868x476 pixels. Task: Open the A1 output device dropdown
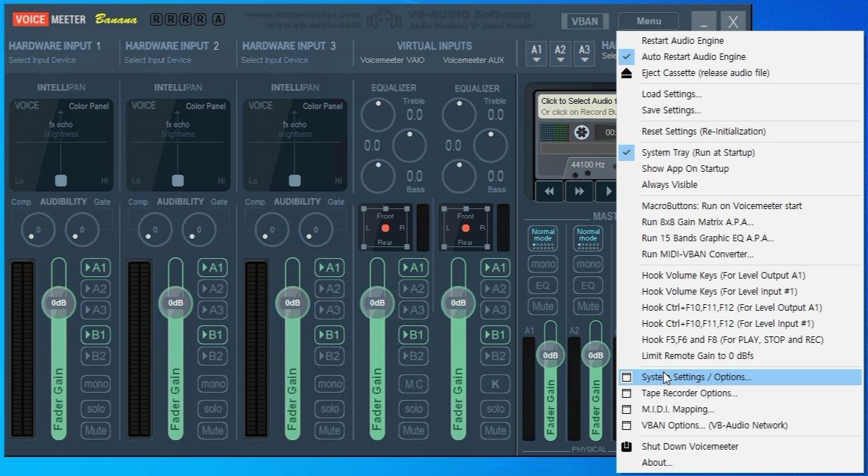pos(536,54)
